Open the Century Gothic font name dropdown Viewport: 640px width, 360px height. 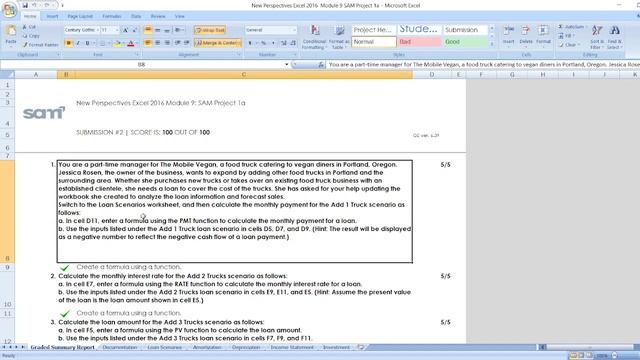click(x=98, y=30)
